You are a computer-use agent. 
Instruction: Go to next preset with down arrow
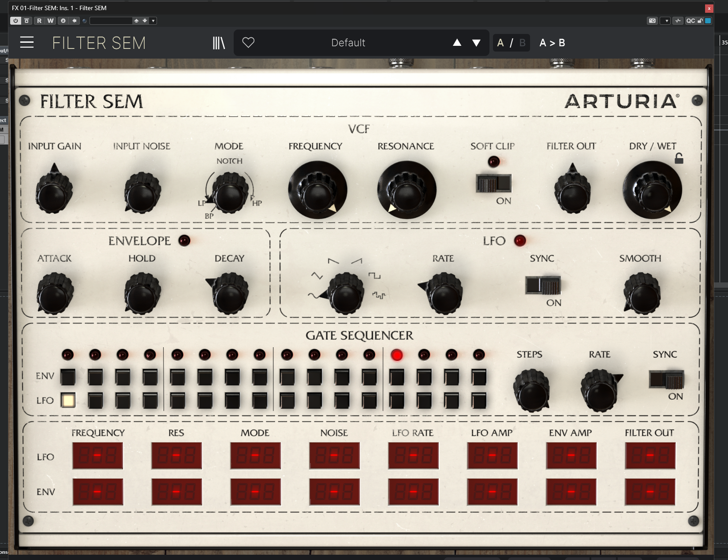[x=476, y=43]
